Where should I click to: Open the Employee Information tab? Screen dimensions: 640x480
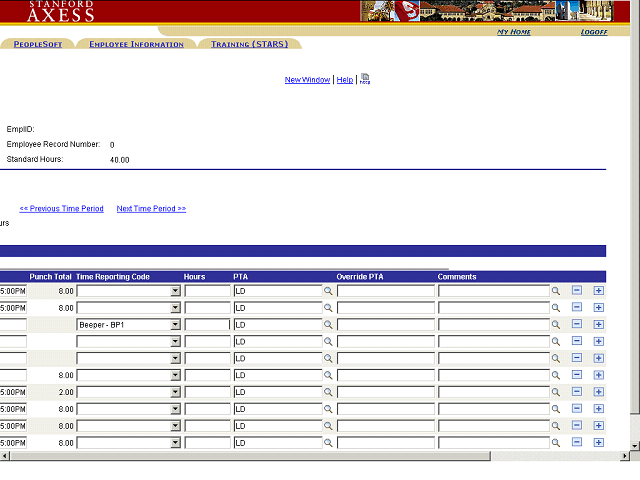[136, 44]
